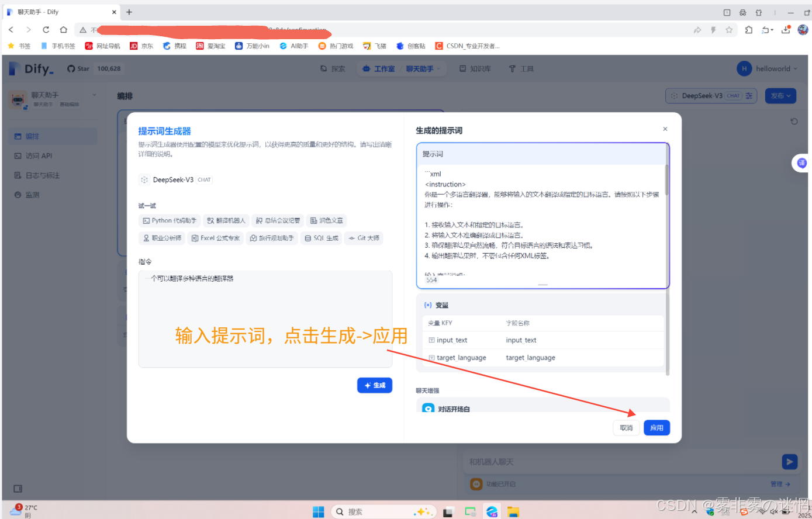Collapse the sidebar with bottom toggle icon
This screenshot has height=519, width=812.
click(x=18, y=488)
